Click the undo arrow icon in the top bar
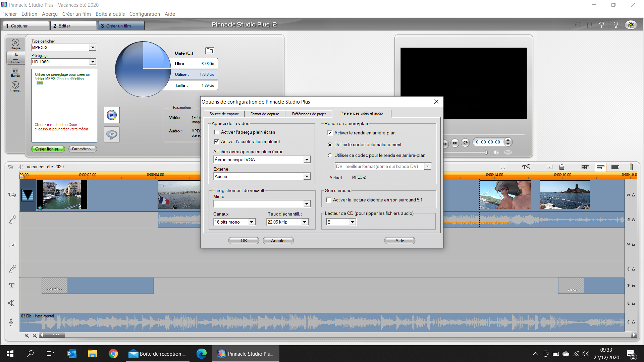 point(578,25)
